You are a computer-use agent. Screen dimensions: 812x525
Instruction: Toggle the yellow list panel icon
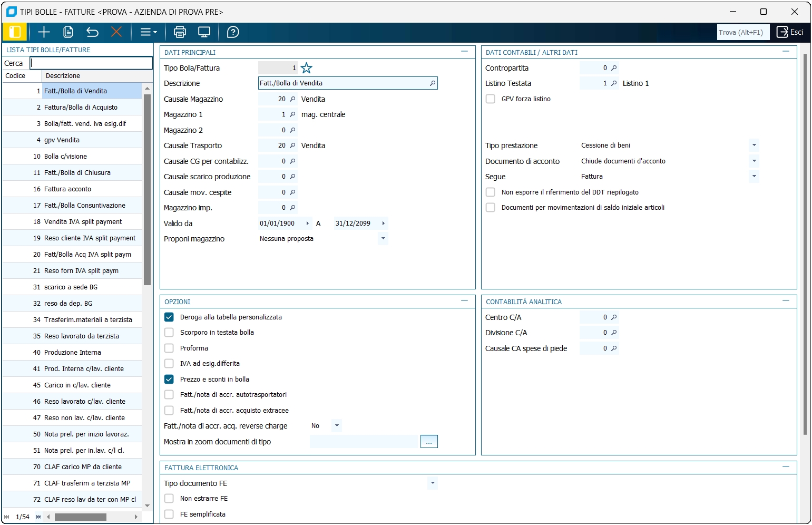pyautogui.click(x=15, y=32)
